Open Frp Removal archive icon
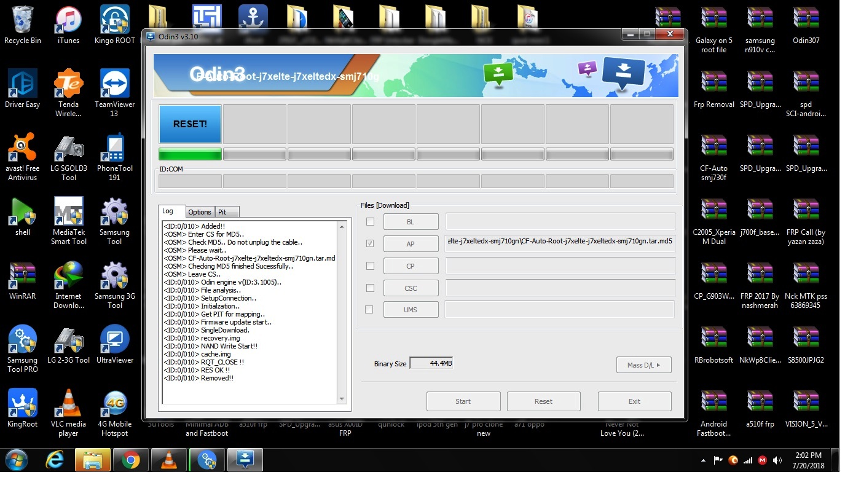The image size is (853, 504). pyautogui.click(x=713, y=89)
